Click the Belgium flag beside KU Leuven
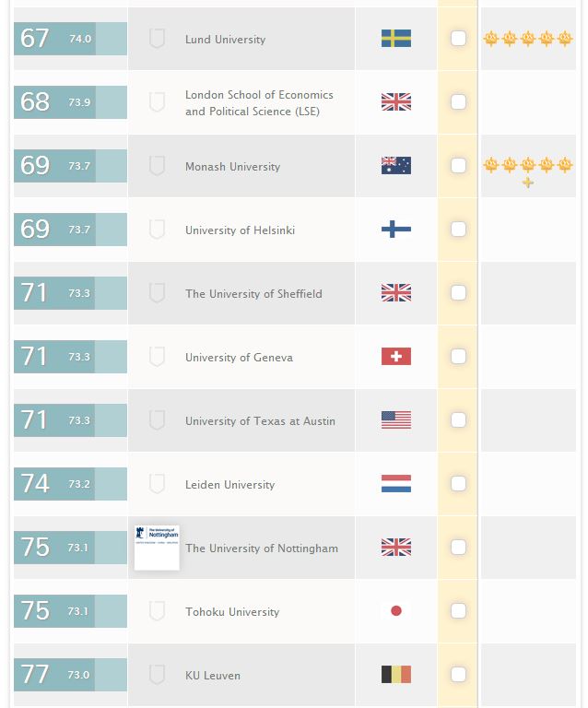The image size is (588, 708). [396, 675]
